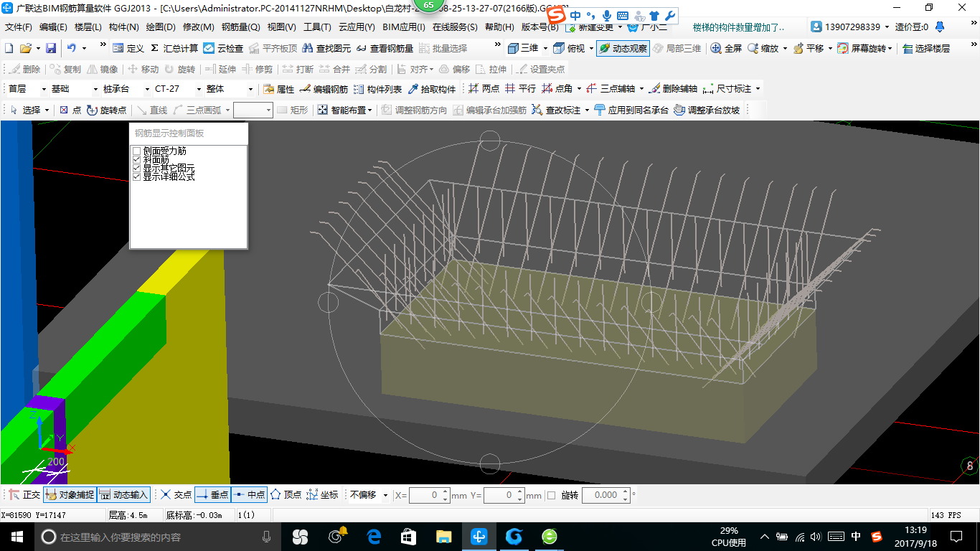
Task: Click the notification bell icon
Action: click(940, 27)
